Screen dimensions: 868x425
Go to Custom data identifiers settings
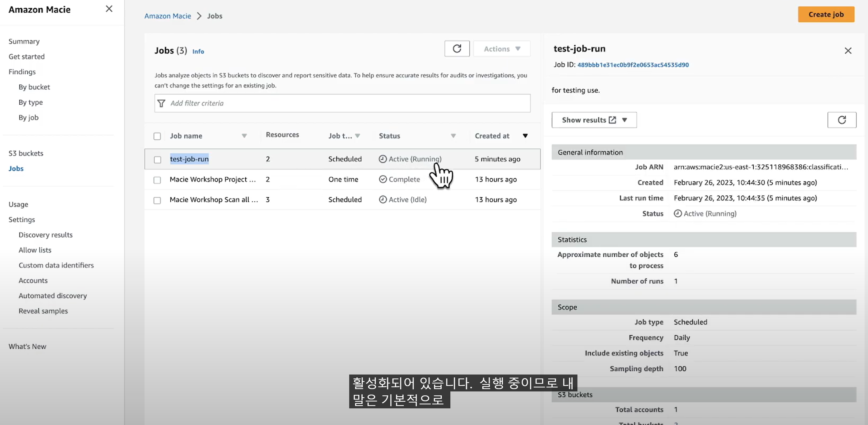[x=56, y=265]
